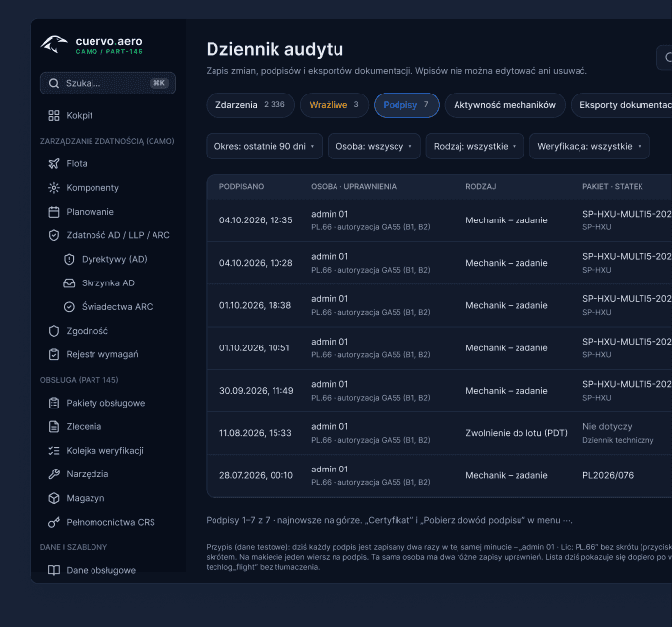Open the Osoba: wszyscy filter dropdown
Viewport: 672px width, 627px height.
[374, 147]
